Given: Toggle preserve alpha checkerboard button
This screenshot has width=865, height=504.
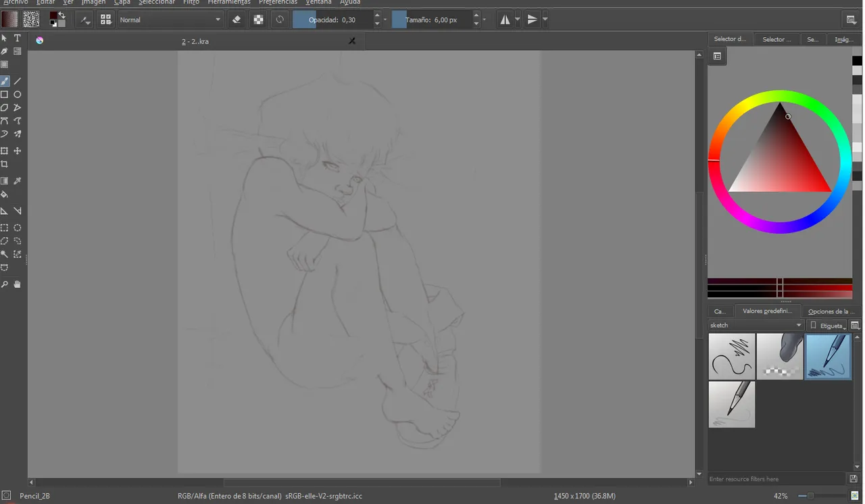Looking at the screenshot, I should click(x=258, y=20).
